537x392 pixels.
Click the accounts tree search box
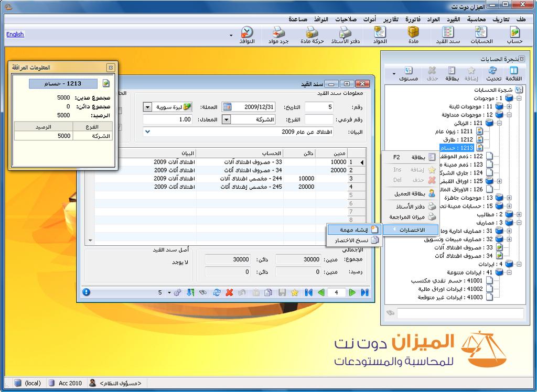pos(460,313)
